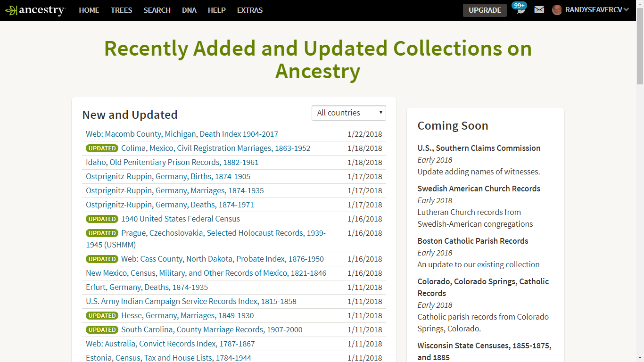Click the UPDATED badge beside Colima, Mexico
The width and height of the screenshot is (644, 362).
point(102,148)
